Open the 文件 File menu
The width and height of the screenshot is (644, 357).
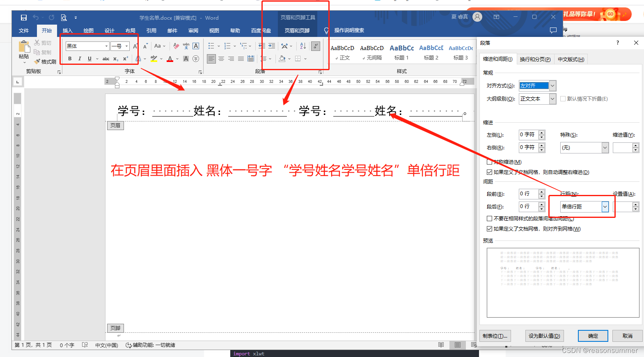click(x=24, y=31)
